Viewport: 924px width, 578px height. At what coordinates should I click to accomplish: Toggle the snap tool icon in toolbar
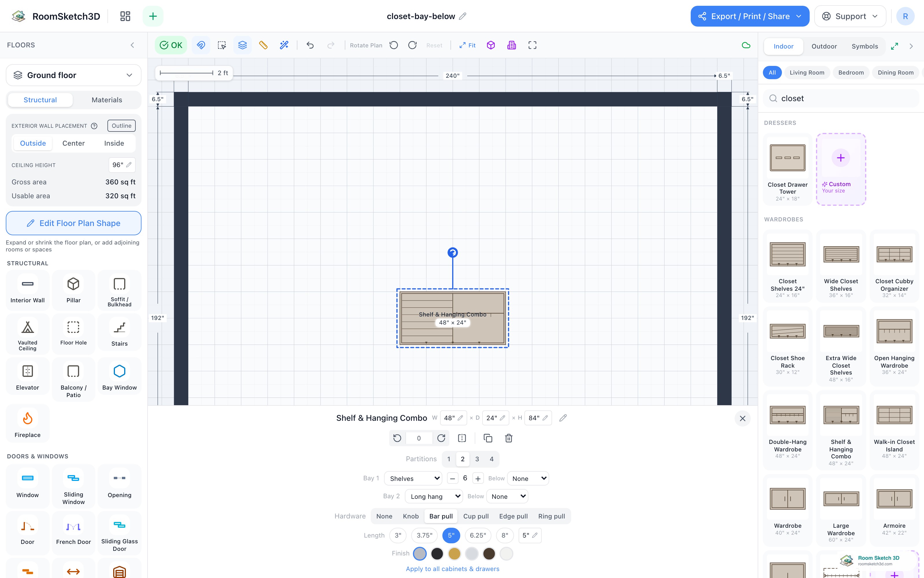pyautogui.click(x=201, y=45)
